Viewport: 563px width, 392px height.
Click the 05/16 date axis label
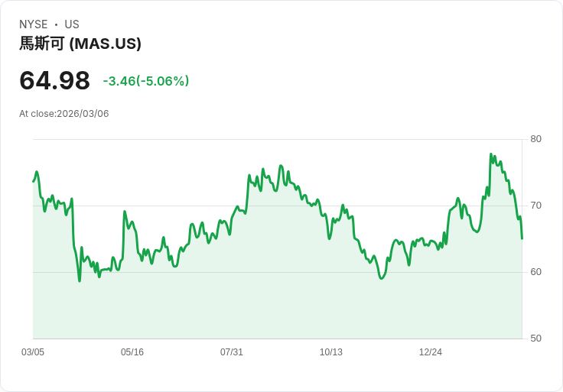[x=132, y=352]
